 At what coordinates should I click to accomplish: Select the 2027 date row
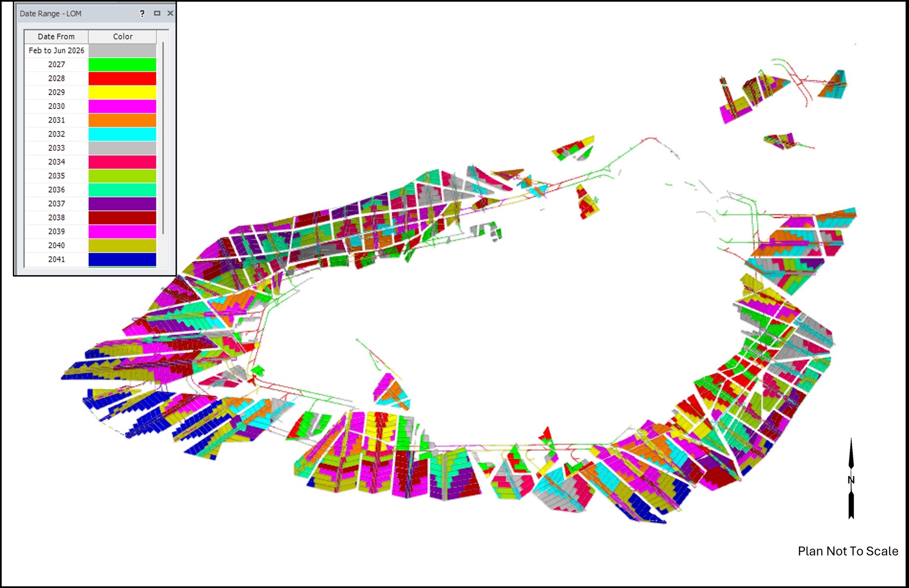click(90, 64)
